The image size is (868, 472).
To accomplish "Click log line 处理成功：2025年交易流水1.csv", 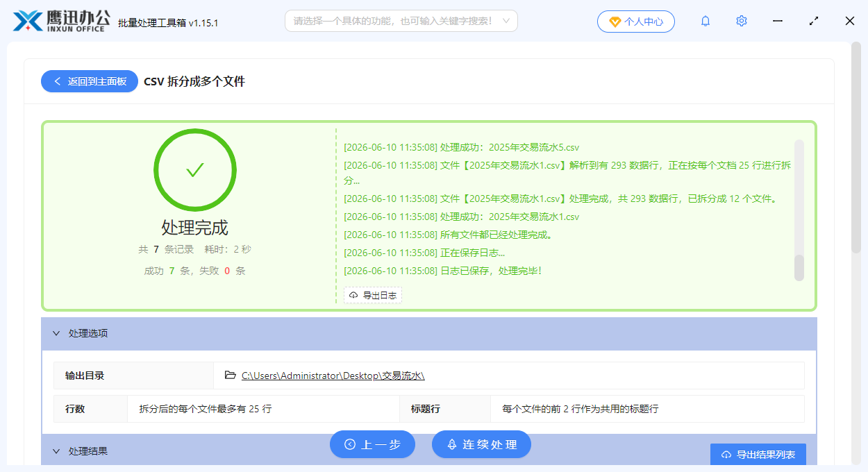I will click(461, 217).
